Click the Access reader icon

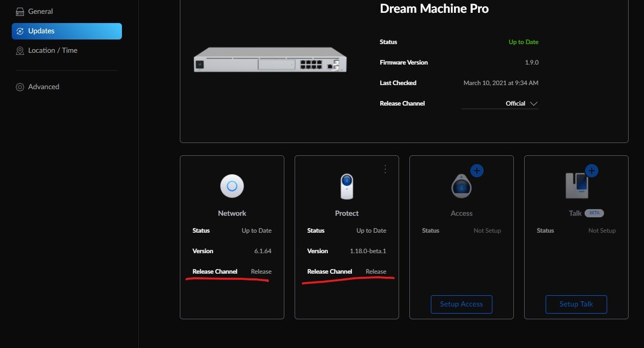tap(462, 186)
